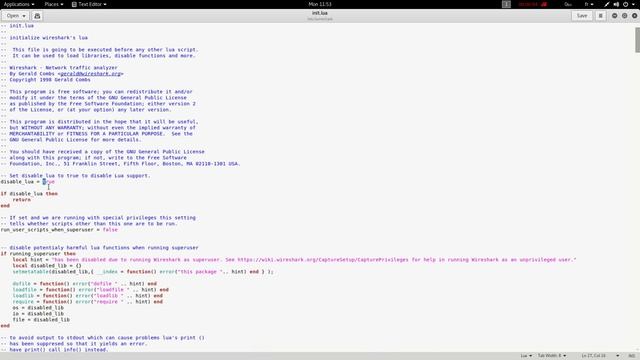Open the gedit hamburger menu
Viewport: 640px width, 360px height.
tap(600, 16)
